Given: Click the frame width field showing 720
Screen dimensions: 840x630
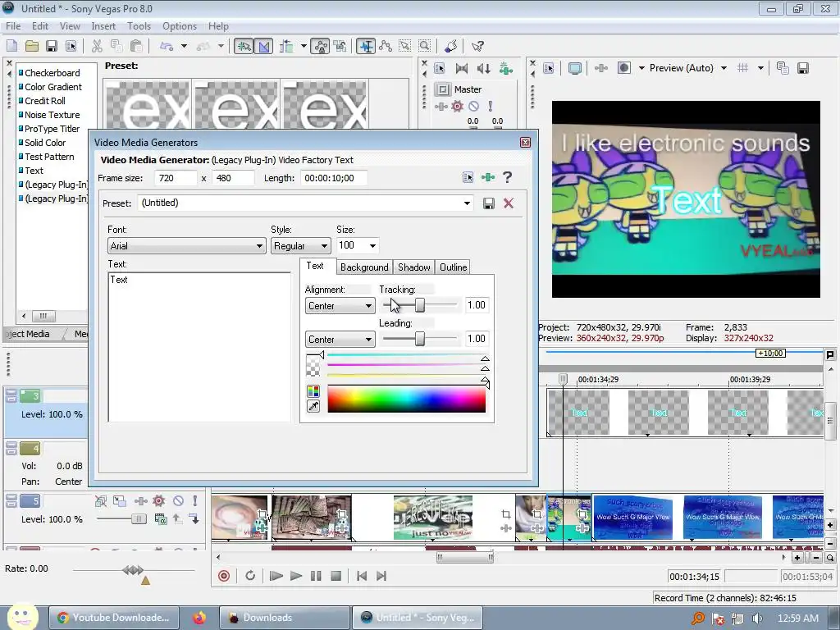Looking at the screenshot, I should pyautogui.click(x=176, y=178).
